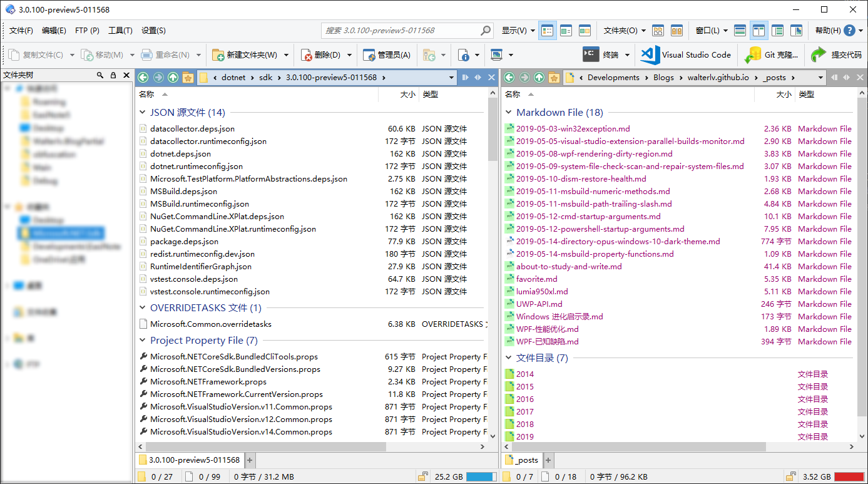
Task: Run the 管理员 administrator tool
Action: click(387, 54)
